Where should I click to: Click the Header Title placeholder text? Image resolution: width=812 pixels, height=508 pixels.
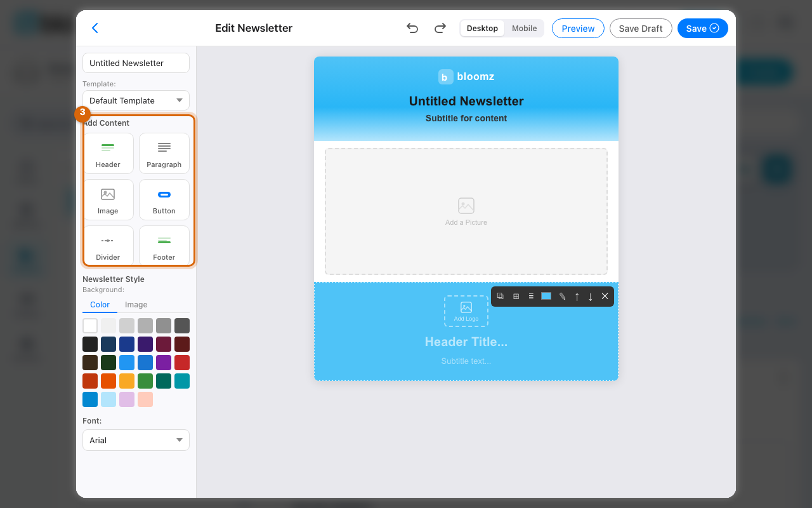(466, 342)
